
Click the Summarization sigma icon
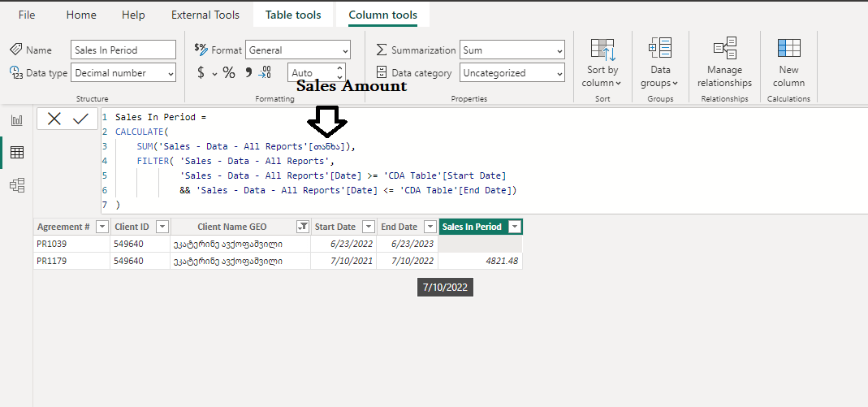point(382,50)
